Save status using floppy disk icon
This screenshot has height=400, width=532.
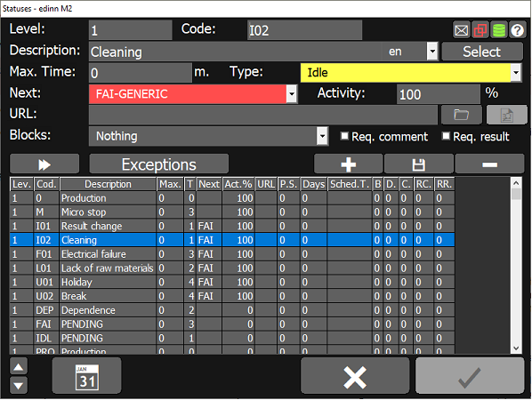[x=418, y=164]
